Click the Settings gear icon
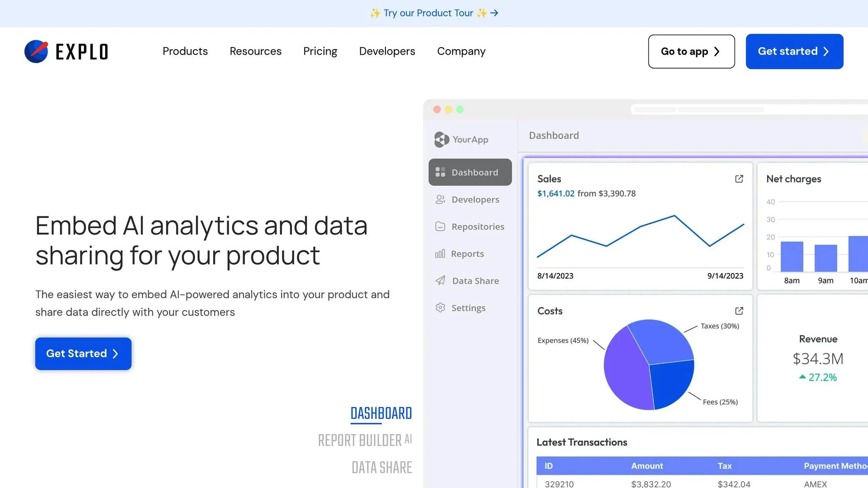868x488 pixels. 440,308
